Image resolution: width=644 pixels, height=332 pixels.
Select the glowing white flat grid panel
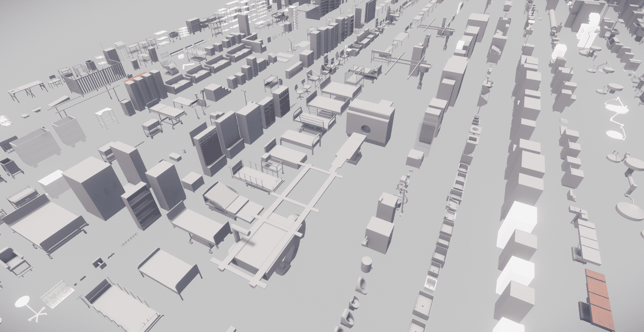57,294
